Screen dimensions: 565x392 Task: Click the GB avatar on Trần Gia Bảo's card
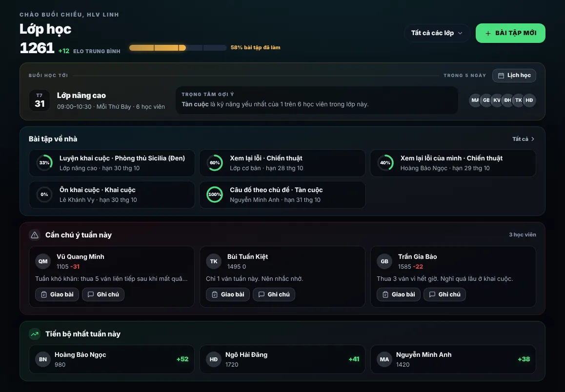point(384,262)
